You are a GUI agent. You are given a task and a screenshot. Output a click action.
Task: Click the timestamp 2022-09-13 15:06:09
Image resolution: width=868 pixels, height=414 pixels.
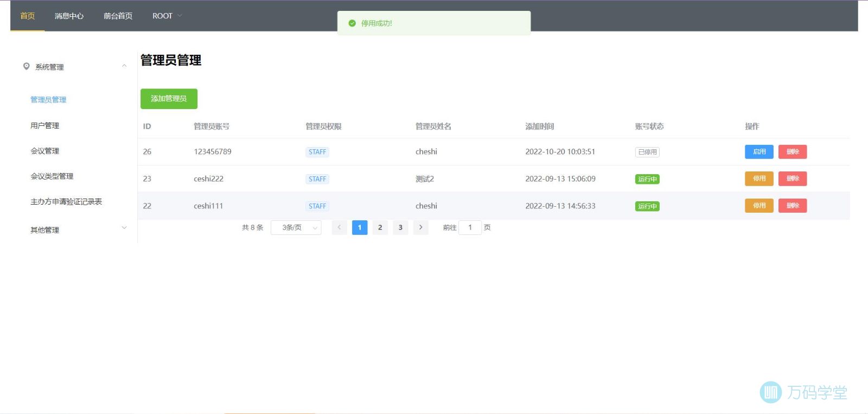[x=560, y=179]
